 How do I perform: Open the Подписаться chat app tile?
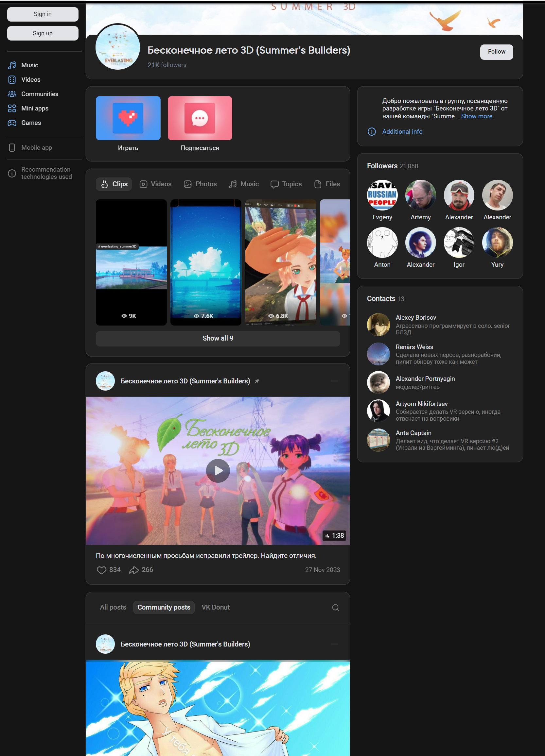(x=200, y=118)
